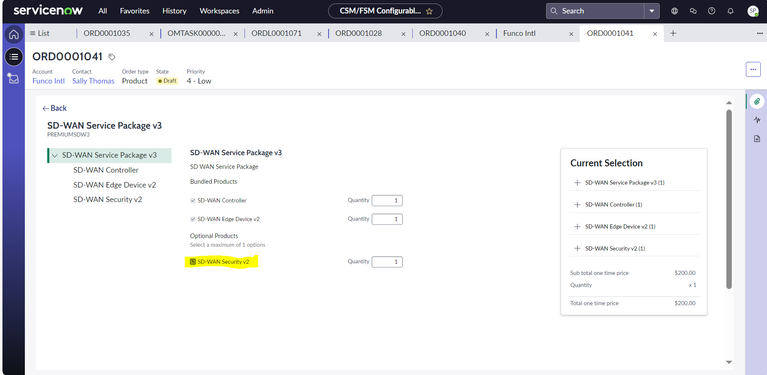The image size is (767, 375).
Task: Add a new tab with plus icon
Action: coord(673,33)
